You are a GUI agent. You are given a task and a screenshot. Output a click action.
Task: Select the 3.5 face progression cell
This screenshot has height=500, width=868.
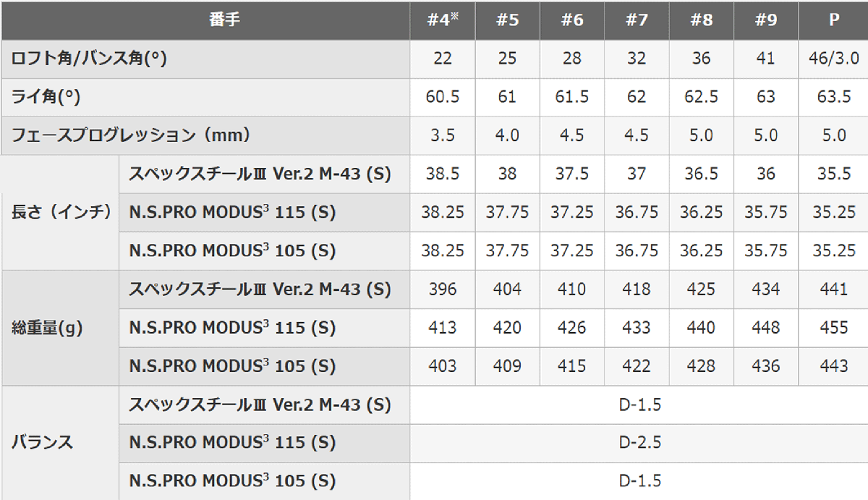(443, 135)
